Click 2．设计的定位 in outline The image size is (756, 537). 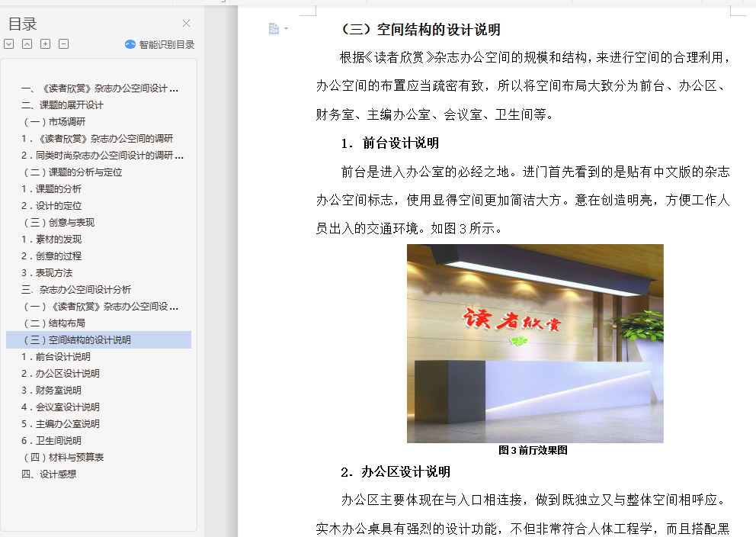51,206
